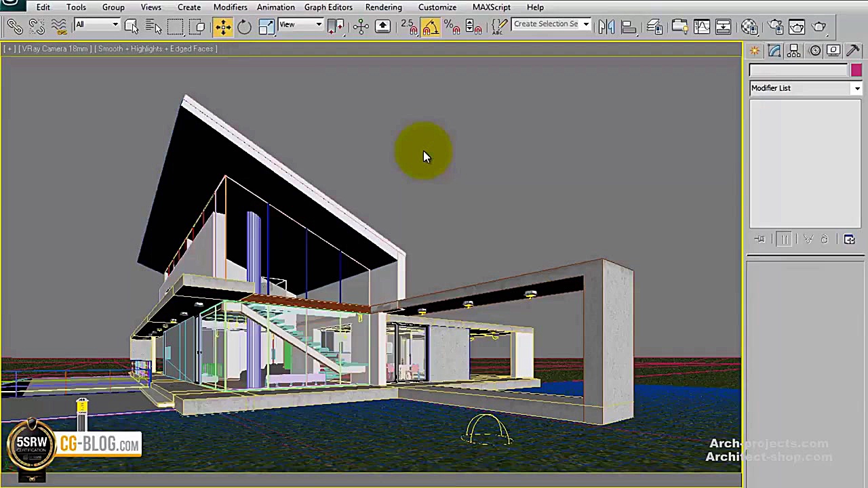This screenshot has width=868, height=488.
Task: Click the Select and Manipulate tool
Action: pos(361,26)
